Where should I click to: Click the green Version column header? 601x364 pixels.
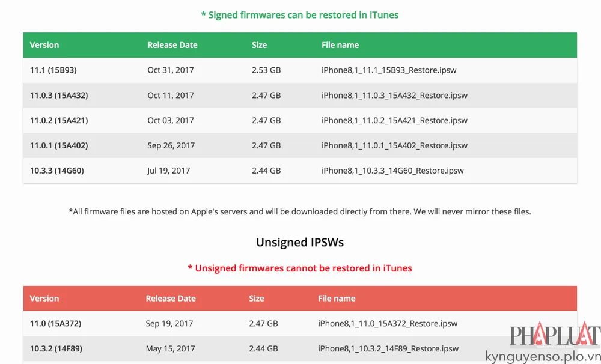[x=44, y=45]
